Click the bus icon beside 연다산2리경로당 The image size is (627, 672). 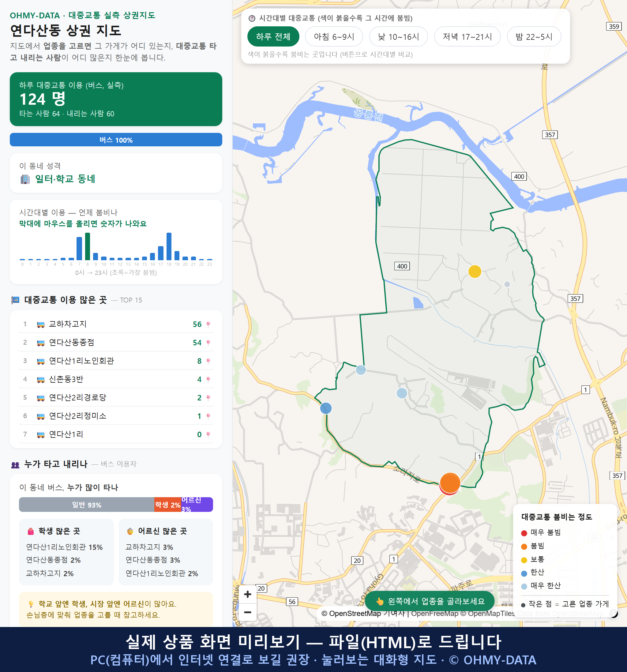[40, 398]
